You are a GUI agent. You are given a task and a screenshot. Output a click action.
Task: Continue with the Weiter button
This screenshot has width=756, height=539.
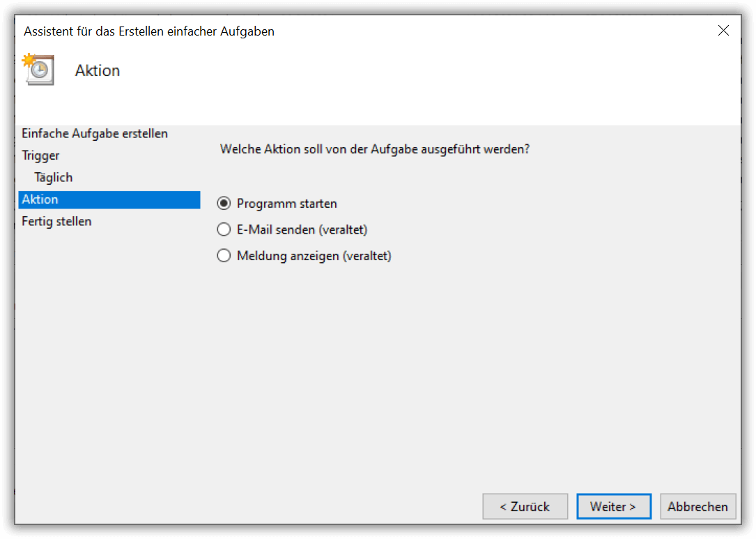pos(613,506)
